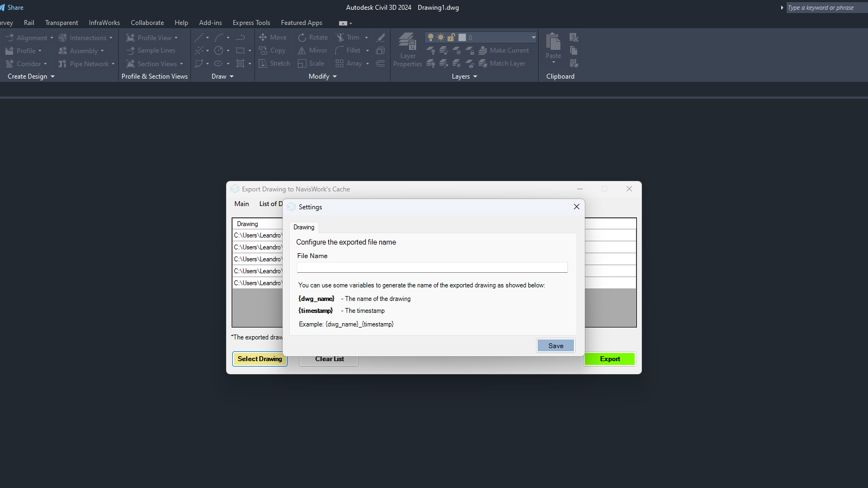Click the keyword search box
868x488 pixels.
[827, 8]
